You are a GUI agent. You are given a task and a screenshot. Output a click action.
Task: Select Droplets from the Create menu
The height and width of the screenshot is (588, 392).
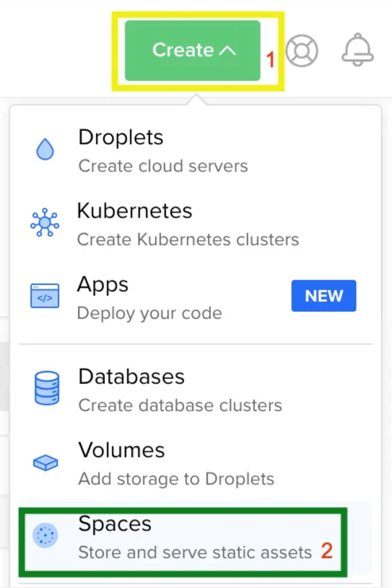[120, 137]
